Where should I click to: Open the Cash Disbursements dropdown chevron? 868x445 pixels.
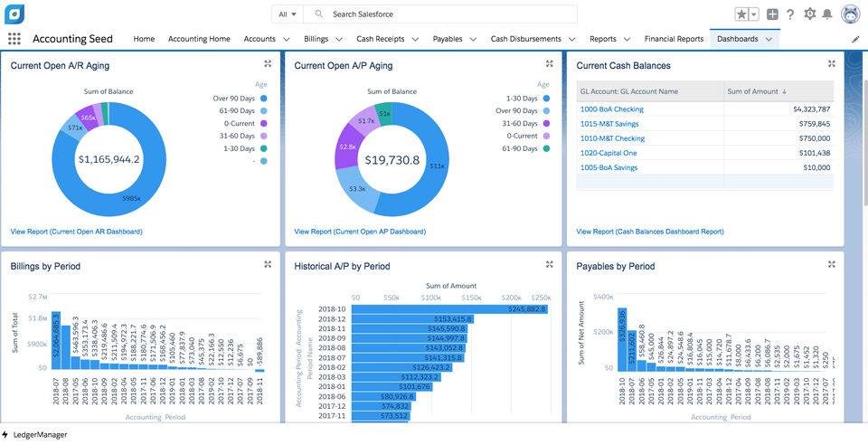571,39
